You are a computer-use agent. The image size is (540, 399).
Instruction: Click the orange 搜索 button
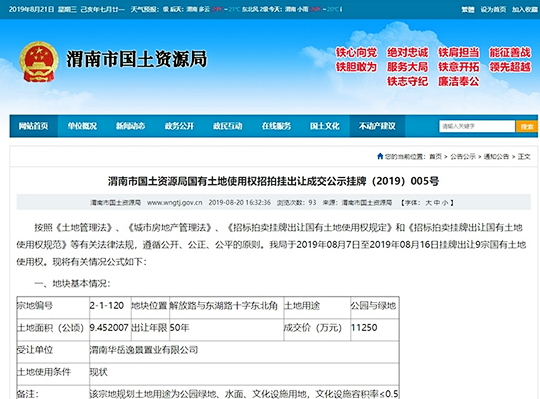(527, 126)
